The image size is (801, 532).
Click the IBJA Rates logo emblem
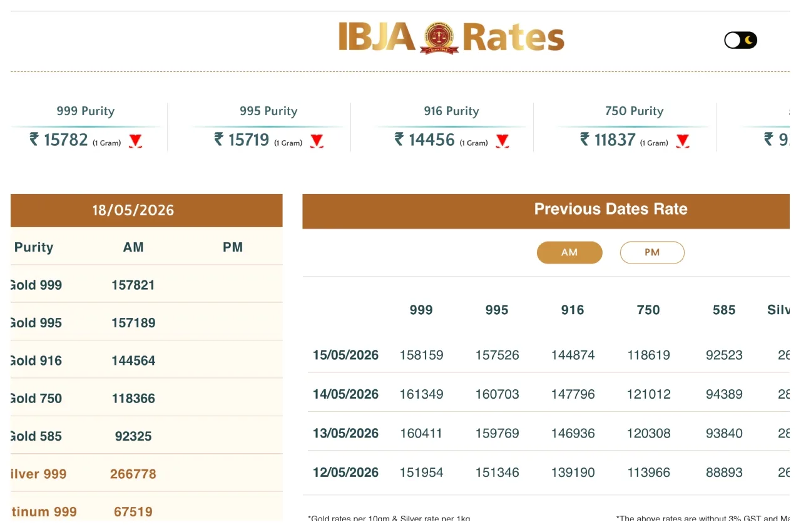click(439, 38)
